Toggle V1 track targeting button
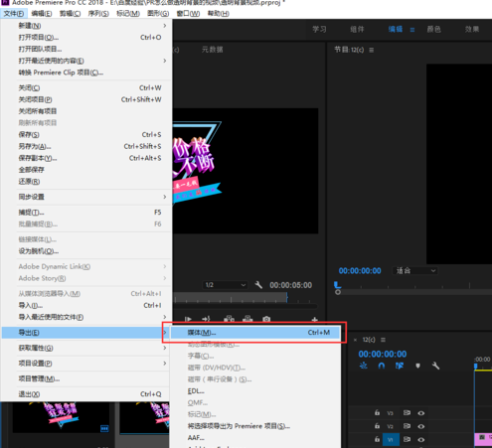 (x=391, y=440)
